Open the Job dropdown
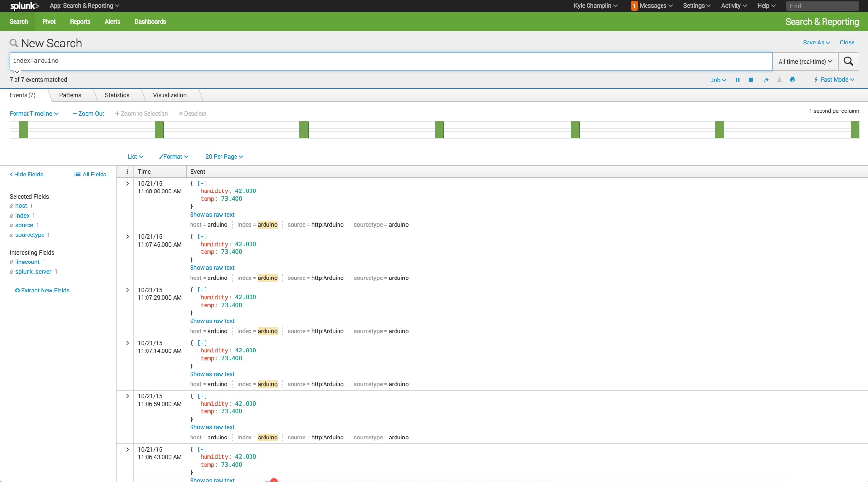The height and width of the screenshot is (482, 868). point(718,80)
